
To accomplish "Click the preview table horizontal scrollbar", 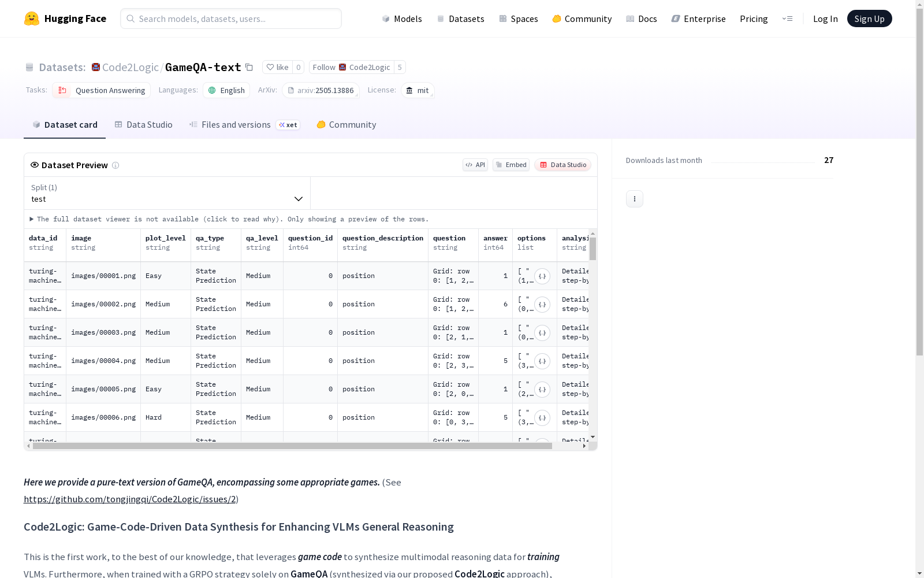I will (292, 446).
